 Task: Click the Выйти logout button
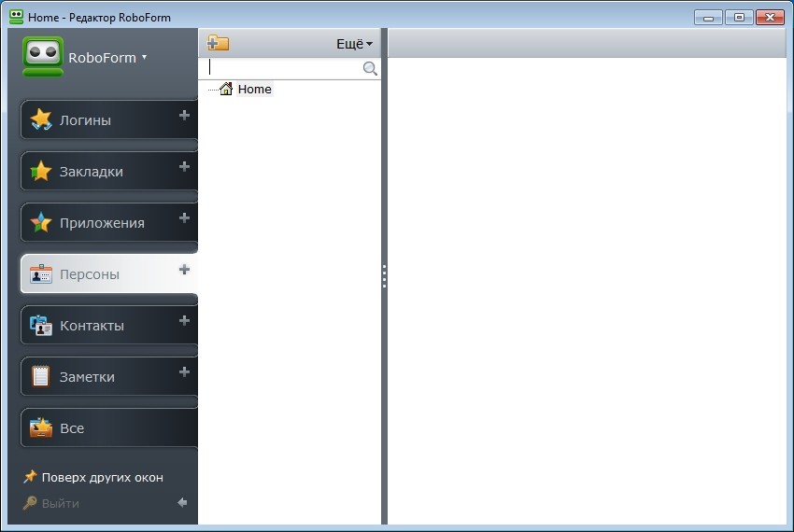pyautogui.click(x=51, y=503)
